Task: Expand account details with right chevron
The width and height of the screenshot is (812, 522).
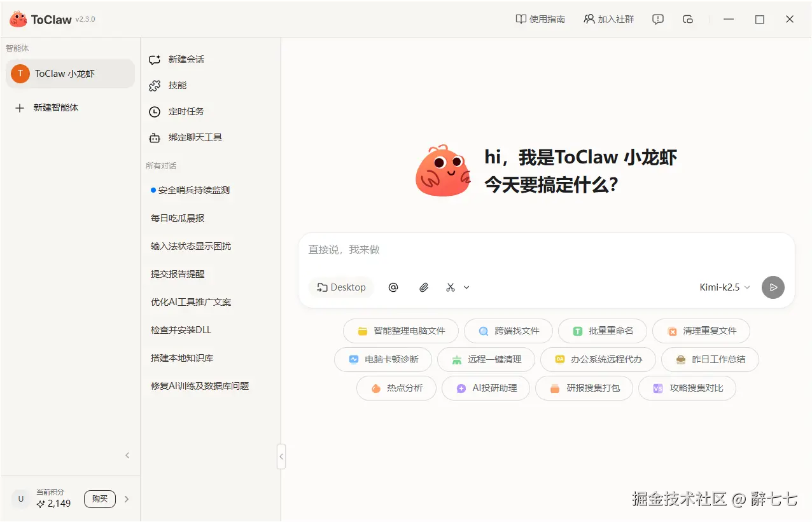Action: (x=127, y=499)
